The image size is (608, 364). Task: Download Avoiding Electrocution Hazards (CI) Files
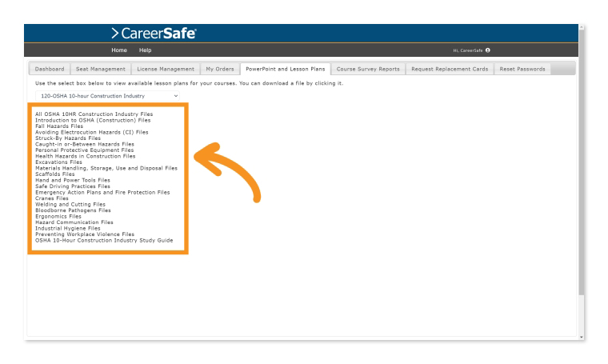point(91,132)
